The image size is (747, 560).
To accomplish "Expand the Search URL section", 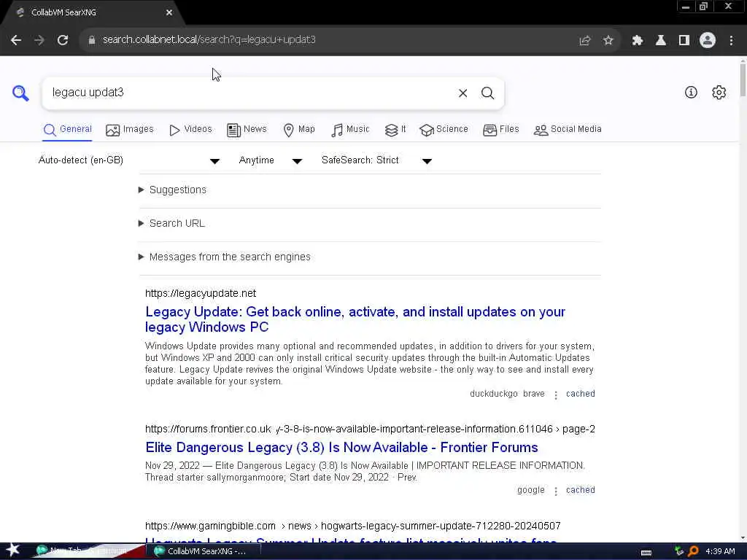I will [171, 223].
